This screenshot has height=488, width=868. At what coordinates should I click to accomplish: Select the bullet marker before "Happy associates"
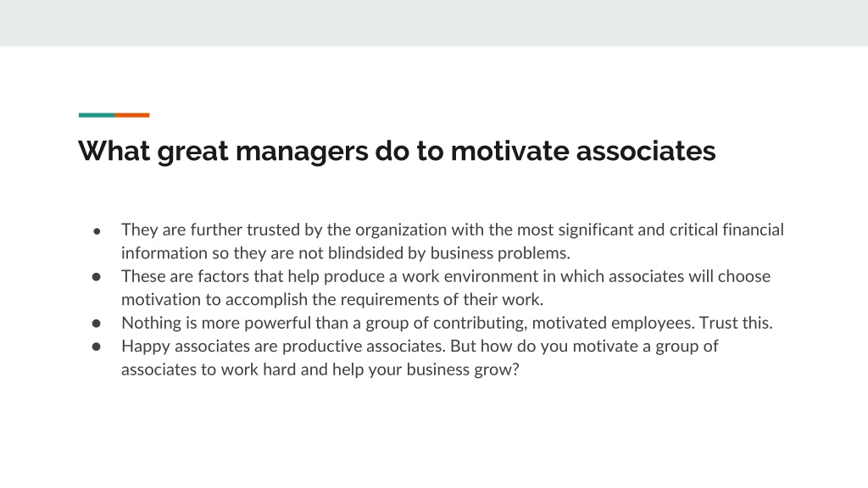97,347
